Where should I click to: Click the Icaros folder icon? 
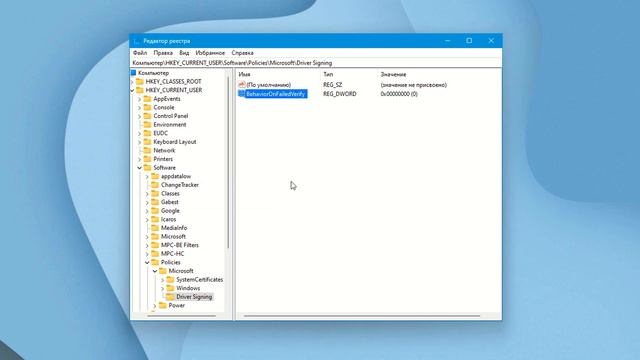(155, 219)
